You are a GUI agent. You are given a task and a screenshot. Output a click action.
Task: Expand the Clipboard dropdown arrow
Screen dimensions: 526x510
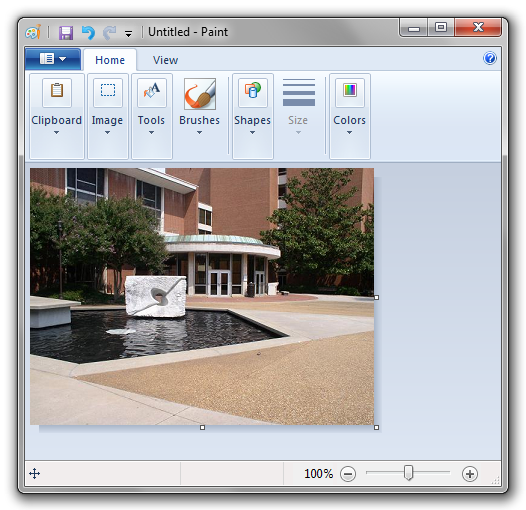tap(56, 133)
